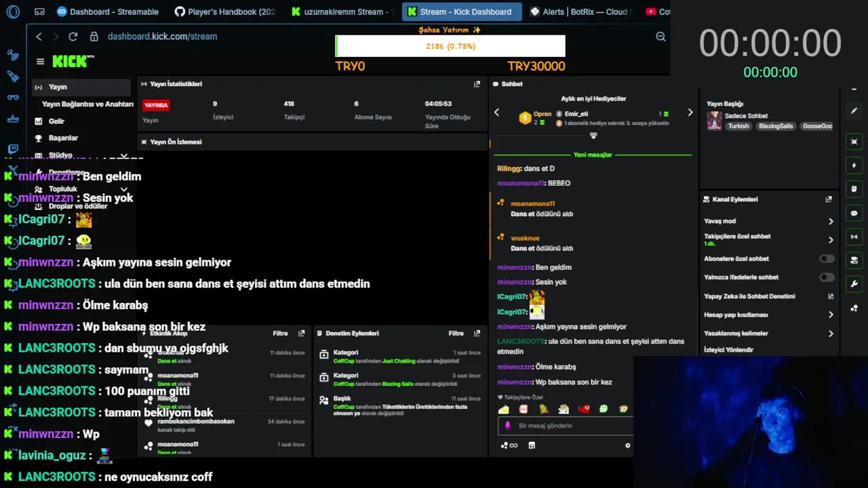Viewport: 868px width, 488px height.
Task: Expand Takipçilere özel sohbet options
Action: point(831,240)
